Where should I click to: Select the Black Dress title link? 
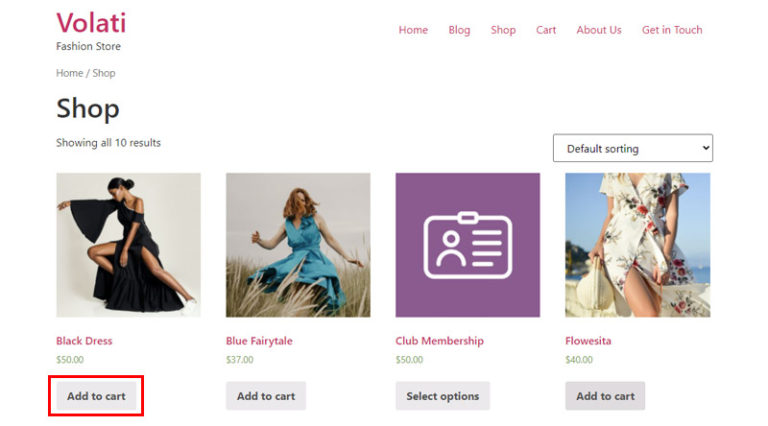pyautogui.click(x=84, y=341)
